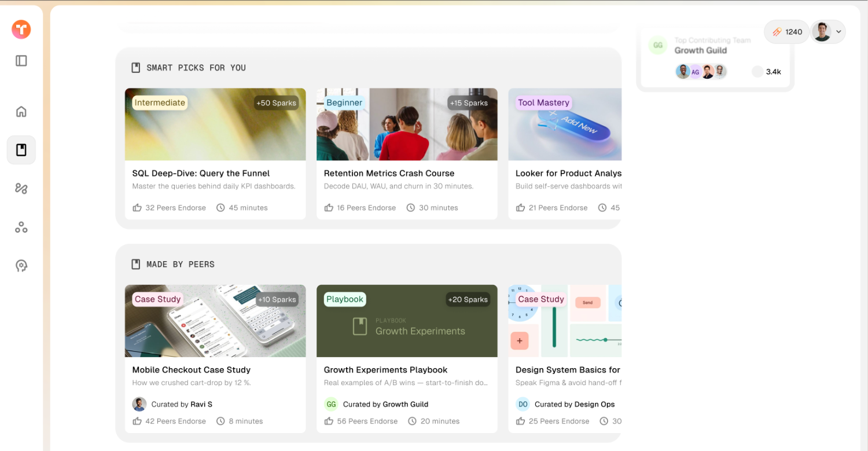The width and height of the screenshot is (868, 451).
Task: Click the 1240 sparks counter
Action: [x=787, y=32]
